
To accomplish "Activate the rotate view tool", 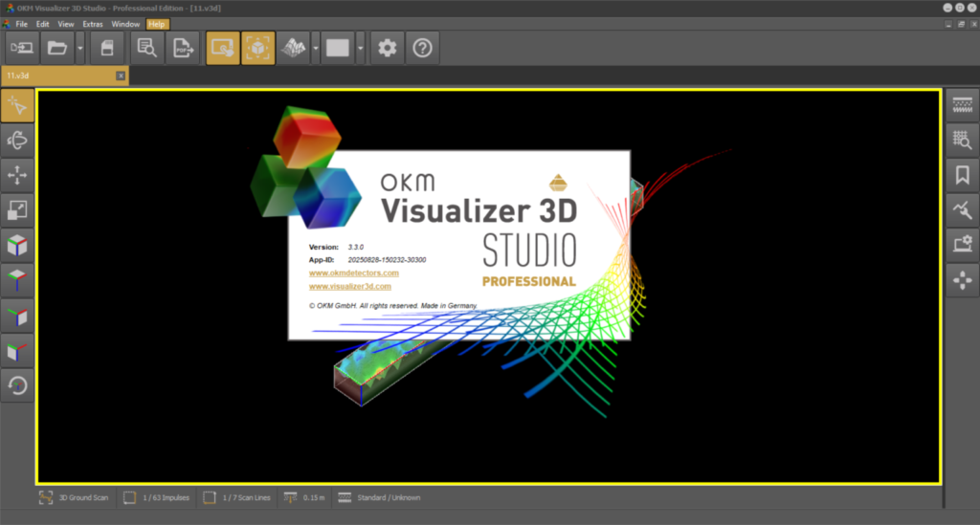I will click(18, 141).
